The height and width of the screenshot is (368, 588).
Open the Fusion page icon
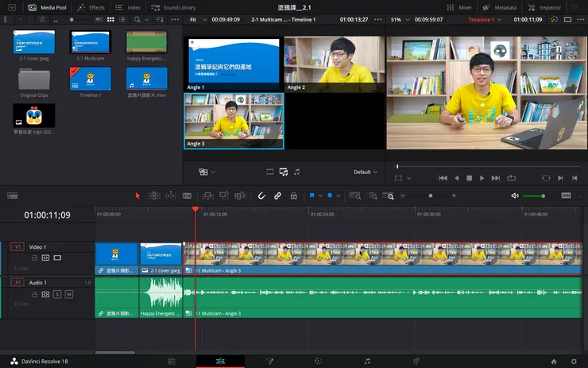(x=269, y=361)
